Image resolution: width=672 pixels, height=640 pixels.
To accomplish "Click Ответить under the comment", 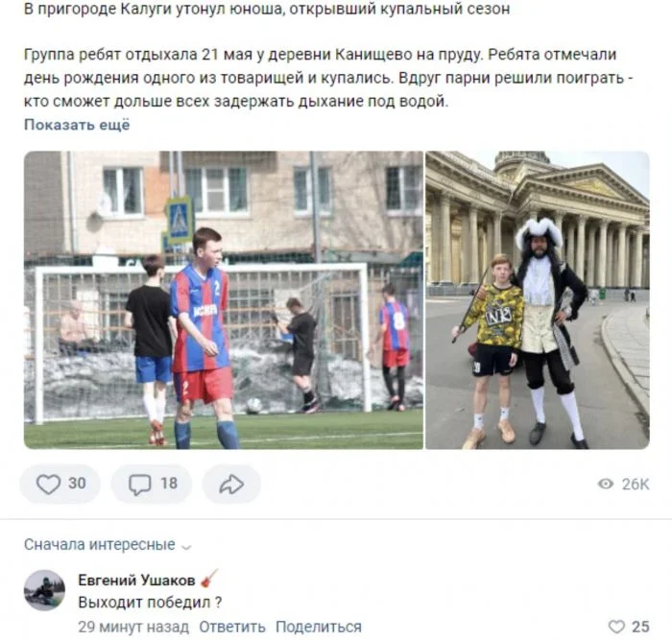I will [232, 628].
